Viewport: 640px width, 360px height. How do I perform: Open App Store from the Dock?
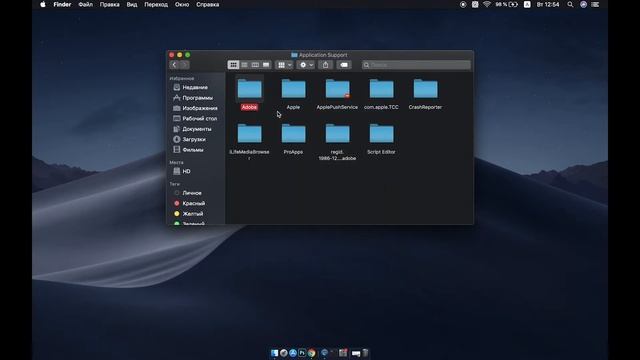click(x=293, y=353)
